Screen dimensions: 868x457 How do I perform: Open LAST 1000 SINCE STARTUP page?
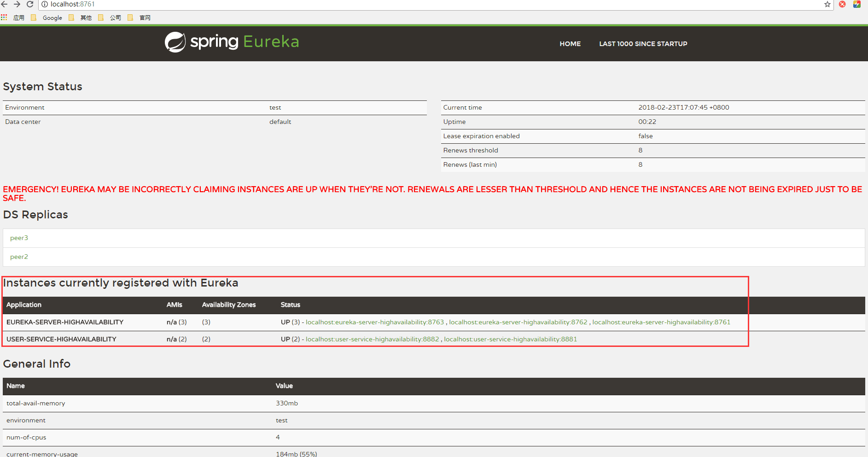643,44
